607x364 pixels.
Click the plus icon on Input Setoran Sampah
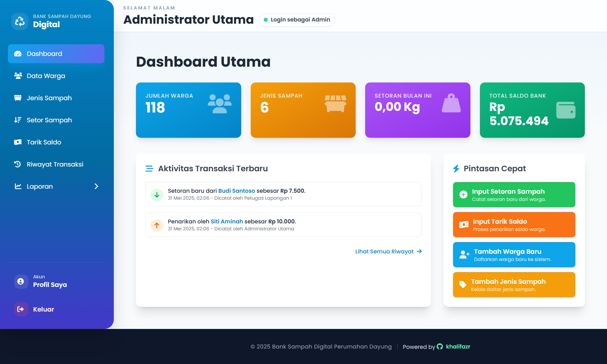click(x=463, y=195)
